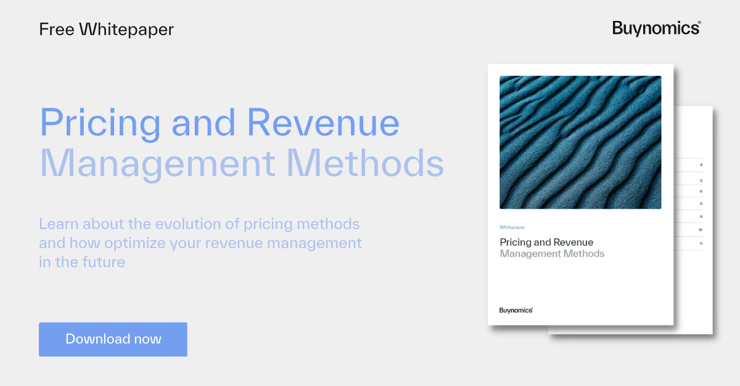Click the line and how optimize your revenue management
The height and width of the screenshot is (386, 740).
(x=201, y=243)
